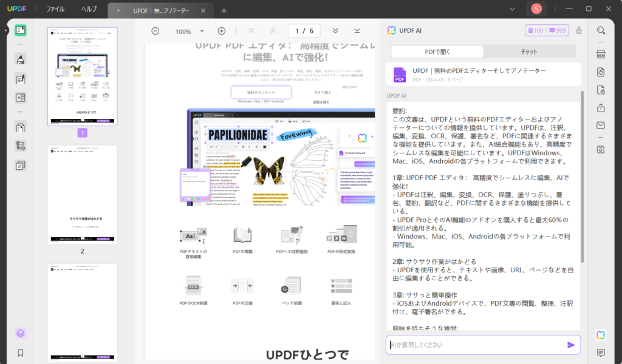Jump to last page arrow
This screenshot has width=622, height=364.
point(357,31)
